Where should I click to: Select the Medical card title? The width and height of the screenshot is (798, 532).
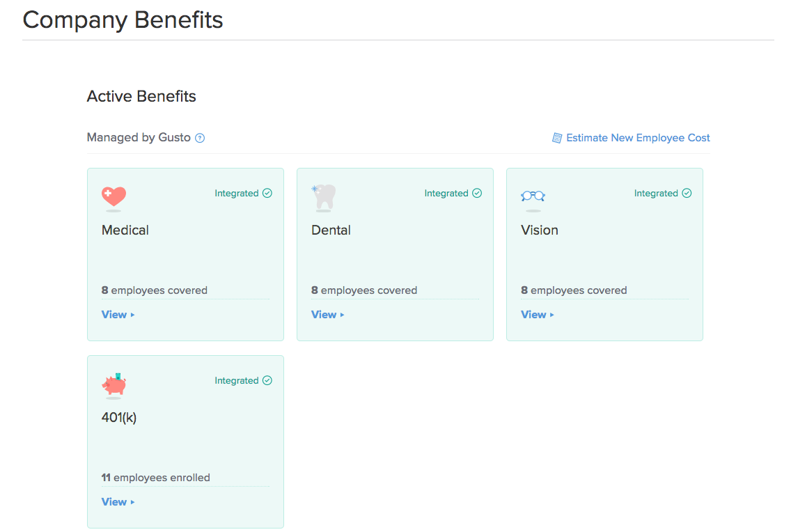(x=125, y=230)
